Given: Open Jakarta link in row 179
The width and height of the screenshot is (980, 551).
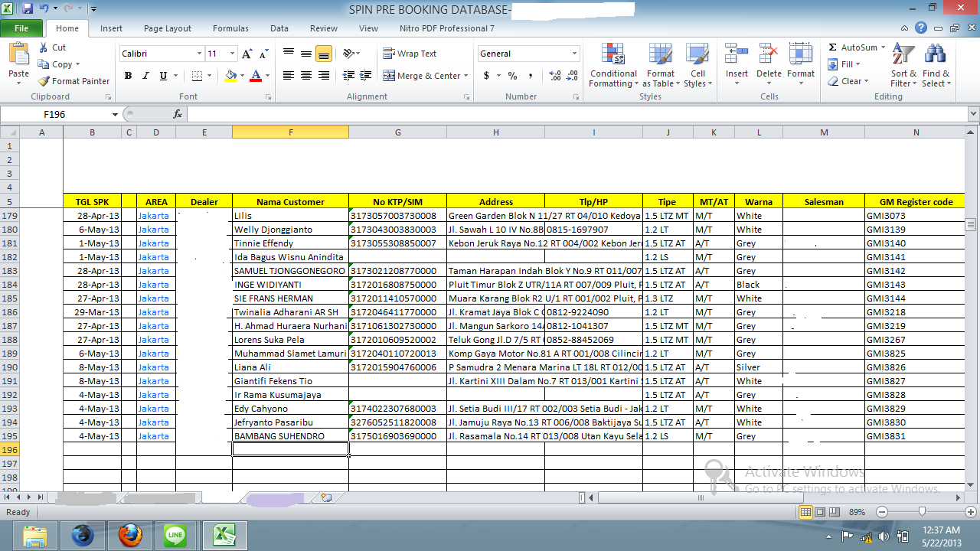Looking at the screenshot, I should point(153,216).
